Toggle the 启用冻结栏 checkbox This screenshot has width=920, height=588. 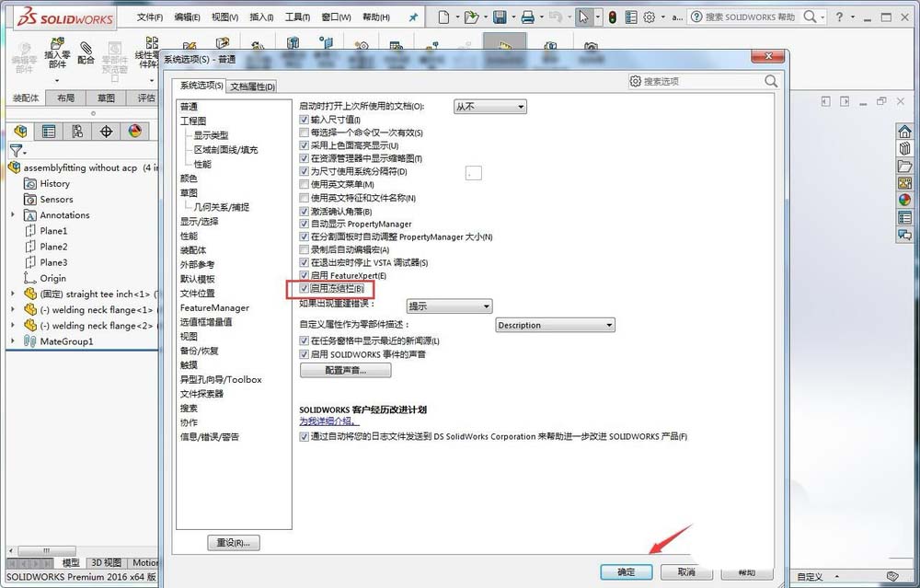tap(304, 288)
